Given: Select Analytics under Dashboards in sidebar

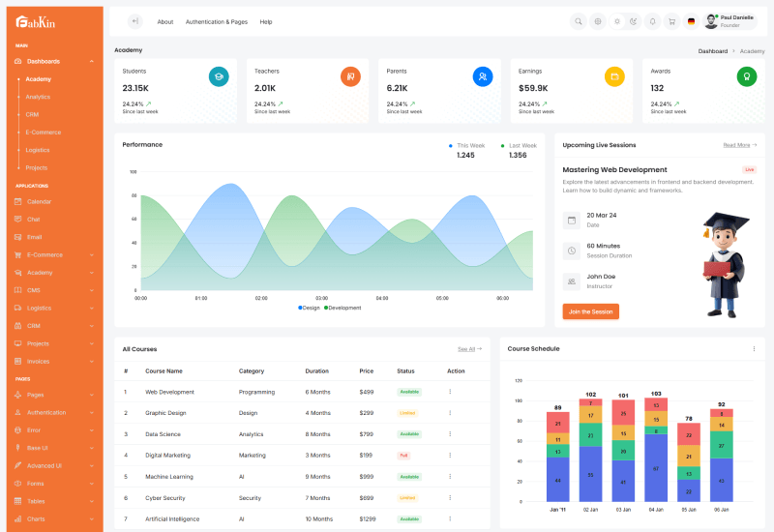Looking at the screenshot, I should [x=38, y=97].
